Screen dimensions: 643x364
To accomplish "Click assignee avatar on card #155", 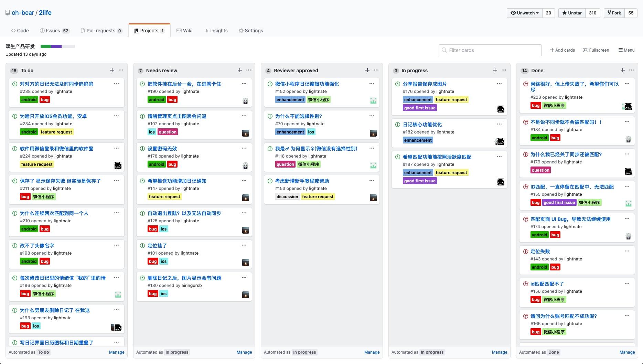I will (x=629, y=204).
